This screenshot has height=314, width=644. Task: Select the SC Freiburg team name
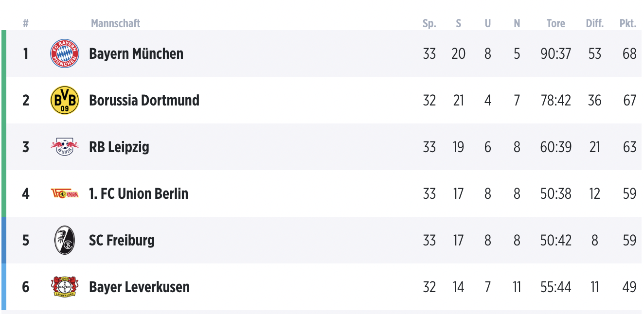click(122, 240)
